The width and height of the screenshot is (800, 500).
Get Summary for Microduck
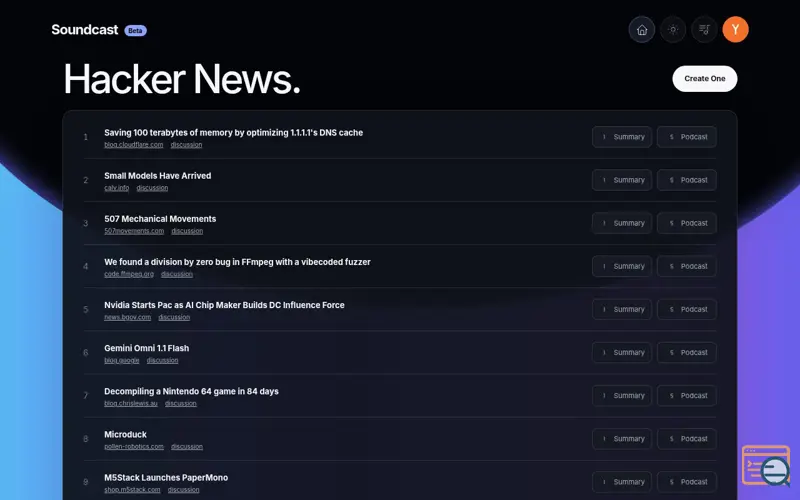[x=622, y=439]
